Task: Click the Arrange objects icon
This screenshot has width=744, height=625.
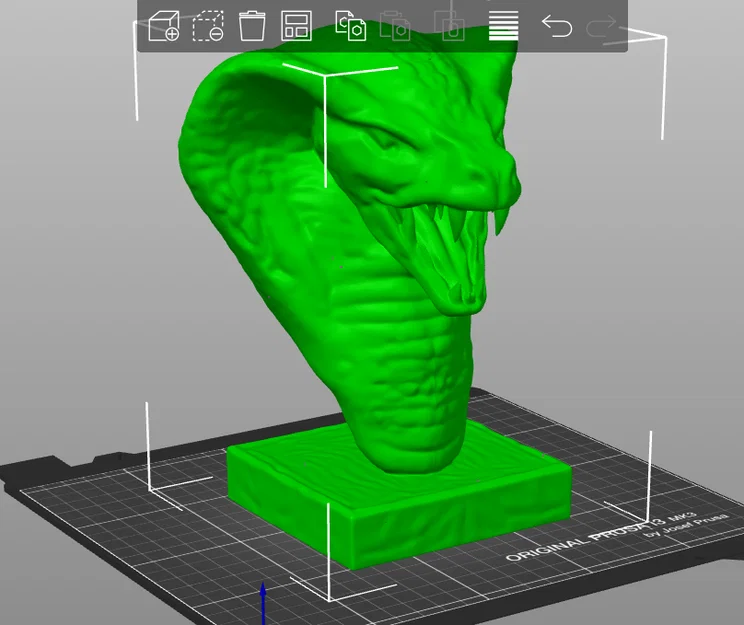Action: tap(296, 26)
